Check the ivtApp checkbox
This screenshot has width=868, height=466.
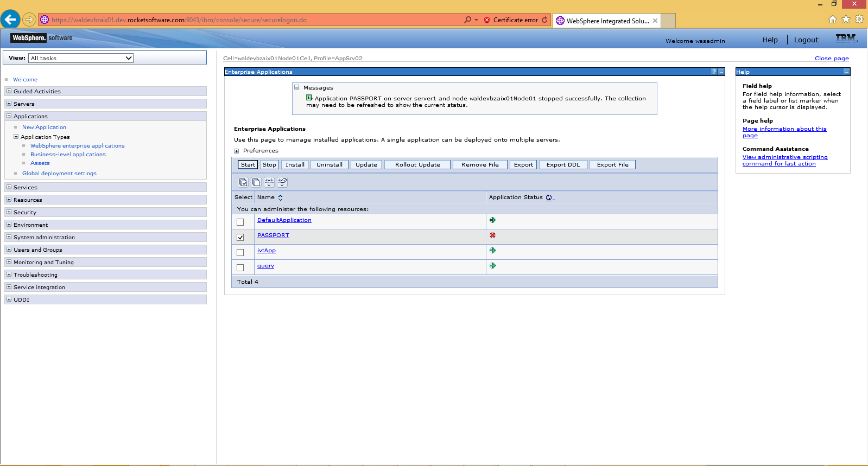[x=240, y=252]
